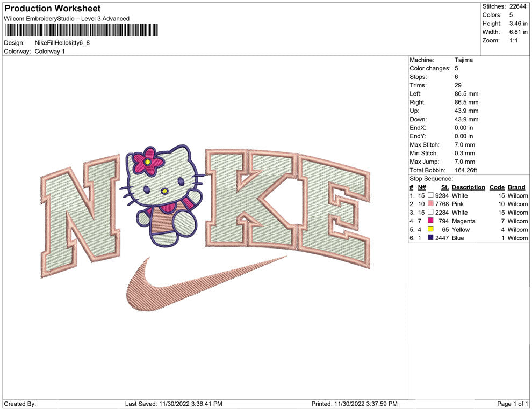This screenshot has width=532, height=409.
Task: Click the embroidered letter K
Action: [250, 198]
